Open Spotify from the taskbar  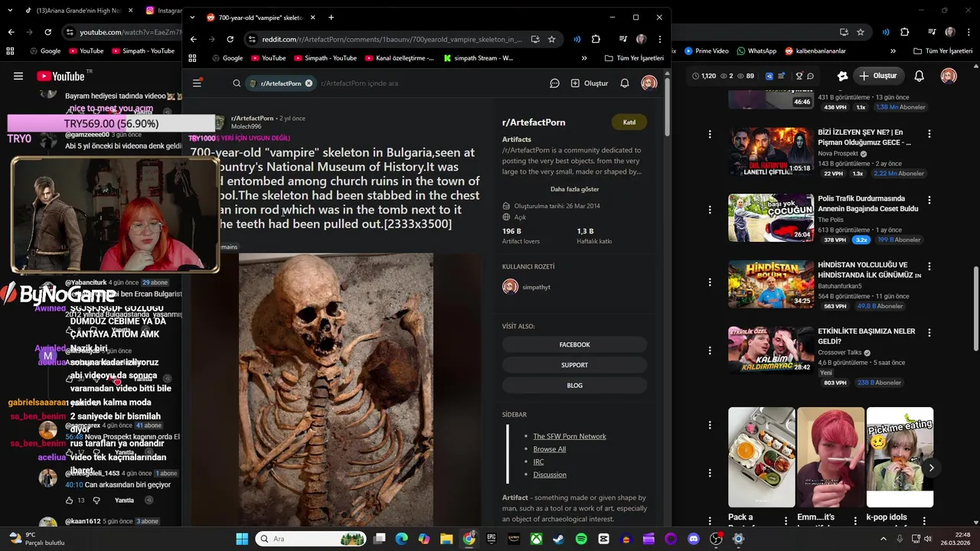click(581, 539)
